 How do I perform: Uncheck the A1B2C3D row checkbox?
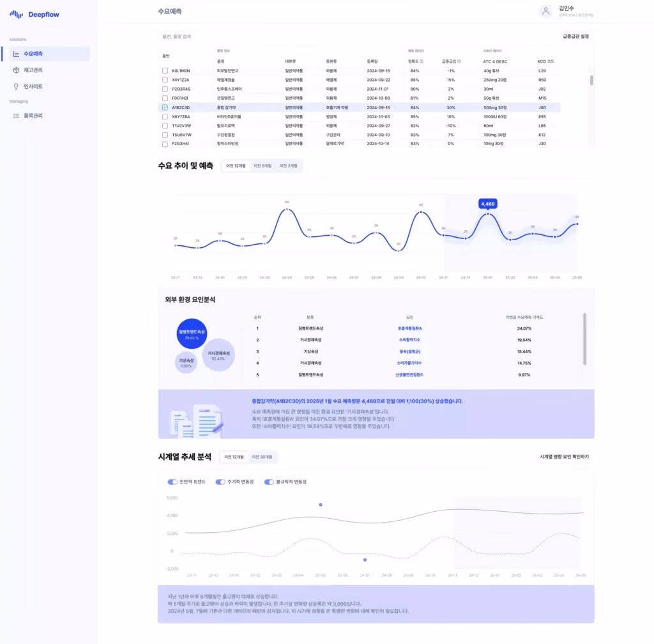[165, 107]
